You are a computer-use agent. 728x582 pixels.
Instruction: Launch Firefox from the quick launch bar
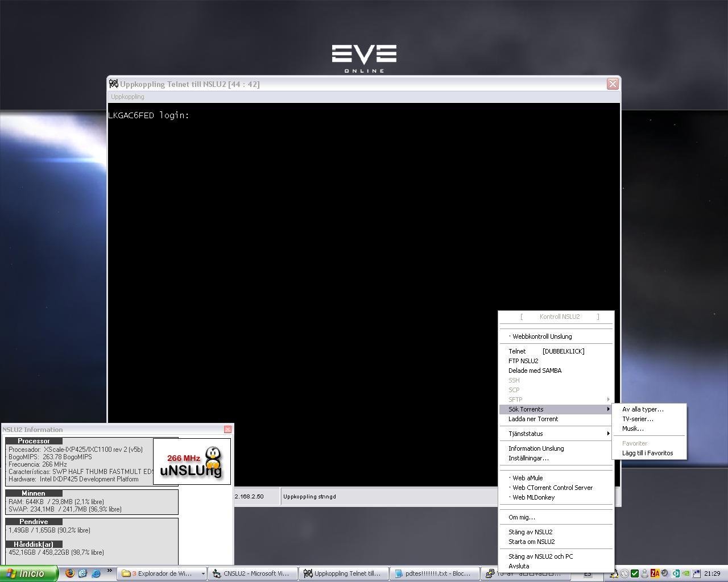[x=70, y=573]
